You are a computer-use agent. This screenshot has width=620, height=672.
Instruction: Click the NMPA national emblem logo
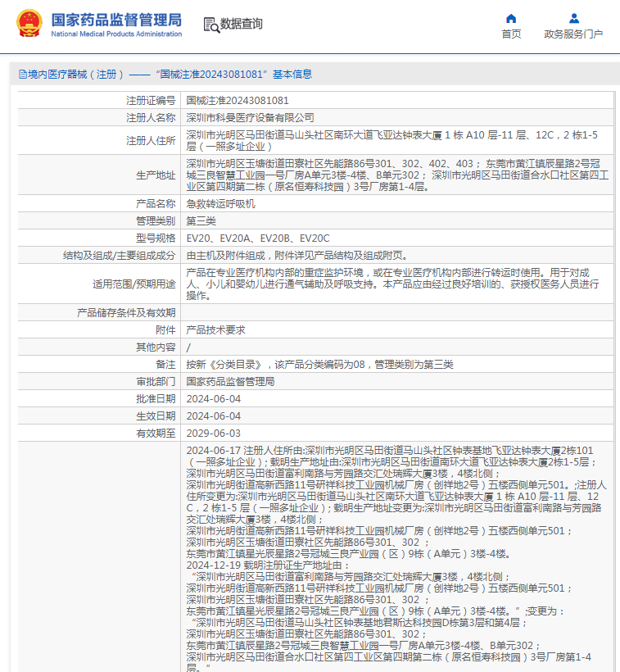tap(29, 24)
